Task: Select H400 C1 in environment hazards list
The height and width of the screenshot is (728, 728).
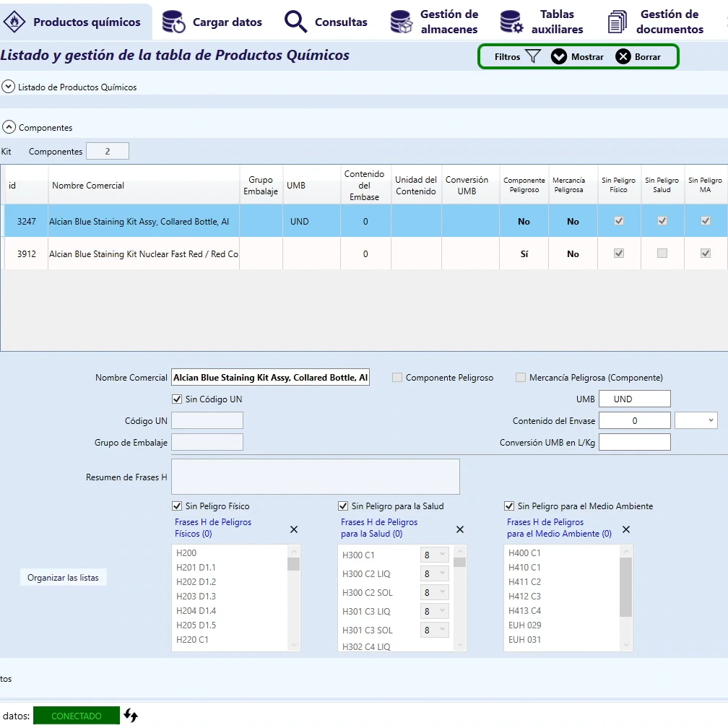Action: 524,552
